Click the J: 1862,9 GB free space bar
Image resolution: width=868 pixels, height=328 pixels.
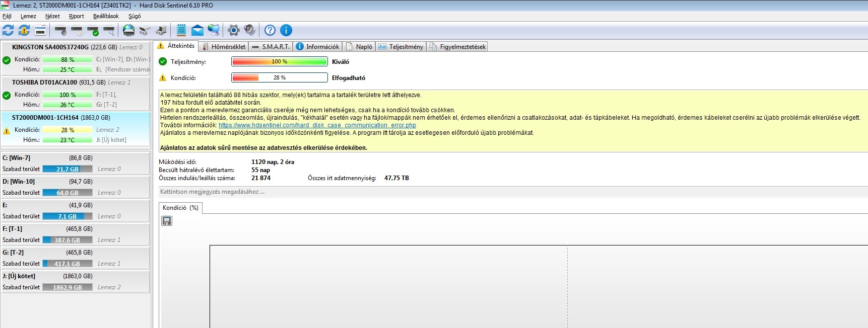pos(68,287)
